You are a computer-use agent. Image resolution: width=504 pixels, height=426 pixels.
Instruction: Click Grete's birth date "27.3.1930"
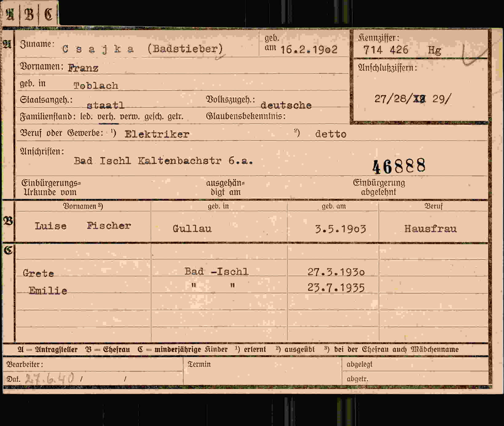(x=336, y=272)
